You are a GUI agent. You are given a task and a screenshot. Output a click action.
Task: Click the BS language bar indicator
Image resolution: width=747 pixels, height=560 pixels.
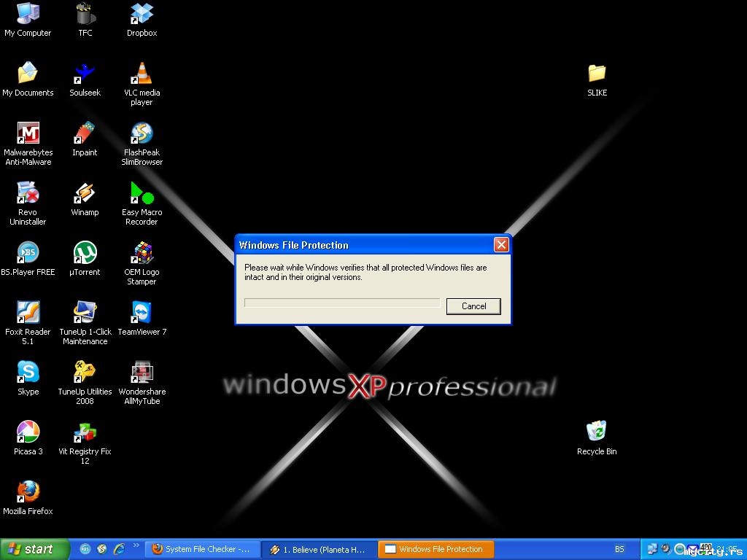[619, 549]
